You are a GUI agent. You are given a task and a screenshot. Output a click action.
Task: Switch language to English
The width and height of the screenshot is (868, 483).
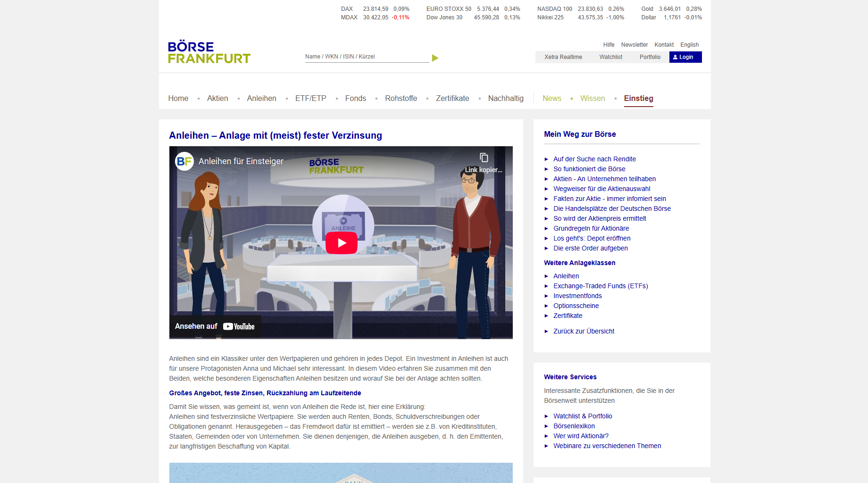pos(689,45)
